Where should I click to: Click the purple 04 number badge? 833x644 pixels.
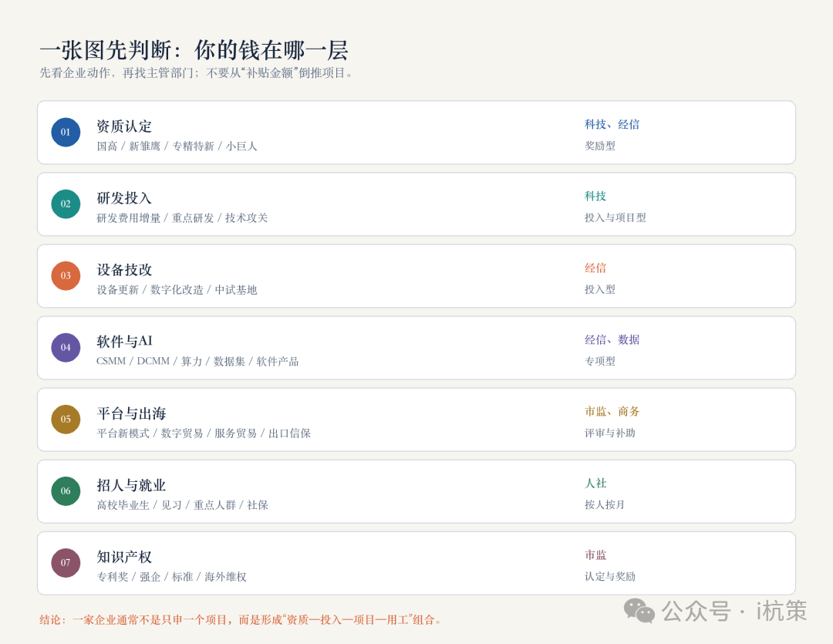(66, 348)
